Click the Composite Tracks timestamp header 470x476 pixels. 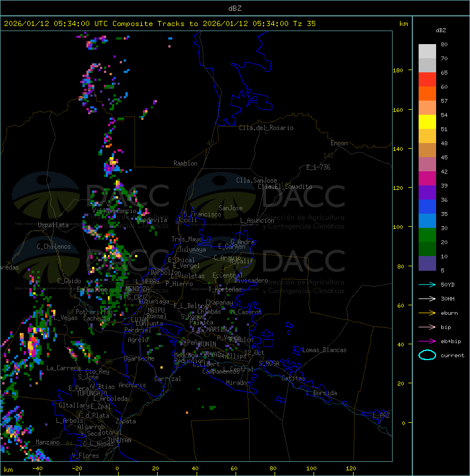pos(160,24)
